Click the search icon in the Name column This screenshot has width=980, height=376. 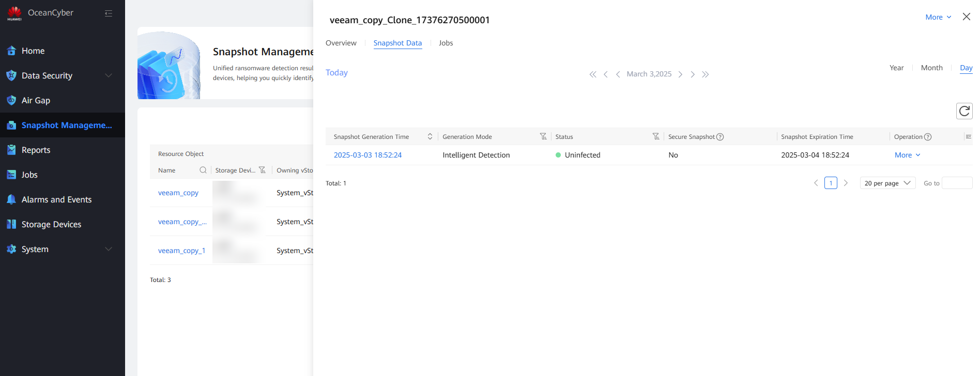pos(203,170)
